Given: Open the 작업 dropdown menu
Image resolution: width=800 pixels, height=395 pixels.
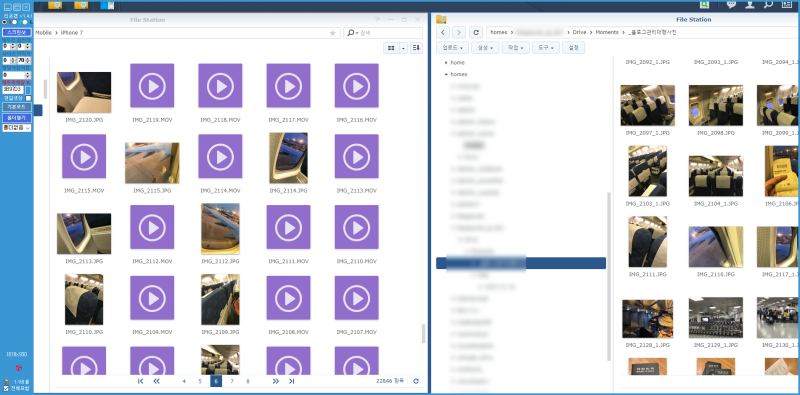Looking at the screenshot, I should coord(515,47).
